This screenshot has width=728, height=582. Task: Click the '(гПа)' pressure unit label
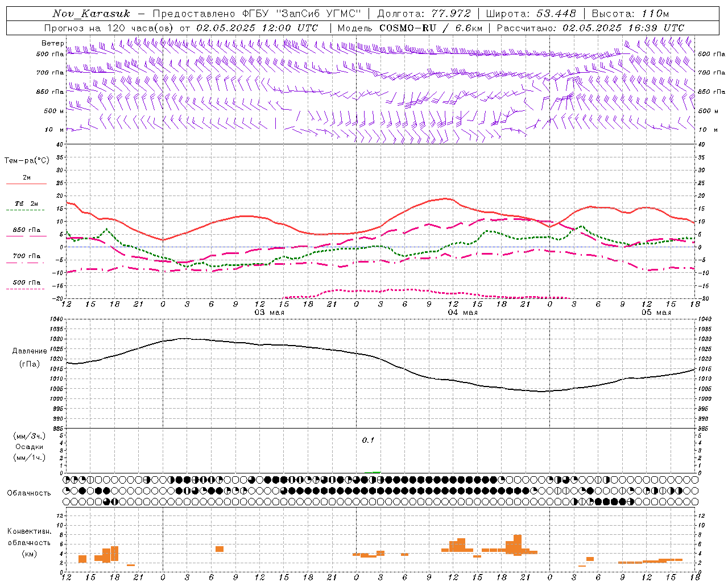coord(30,364)
